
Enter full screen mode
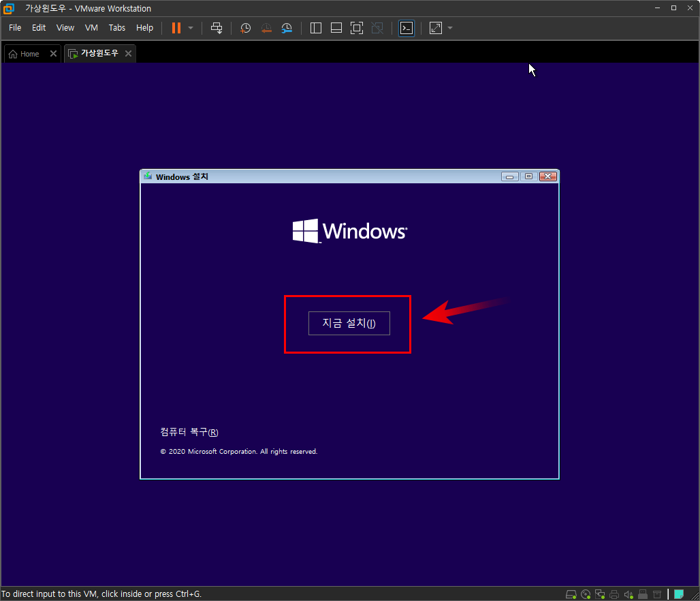coord(357,28)
